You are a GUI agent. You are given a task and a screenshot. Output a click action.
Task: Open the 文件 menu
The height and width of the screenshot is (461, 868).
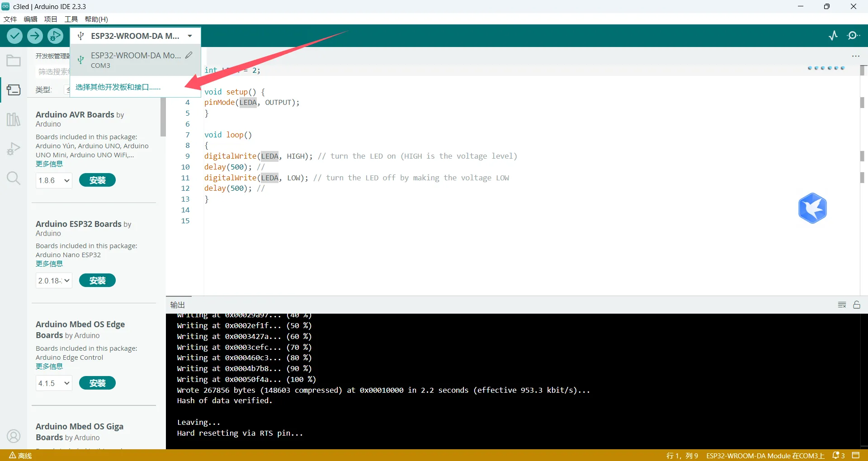pos(10,19)
